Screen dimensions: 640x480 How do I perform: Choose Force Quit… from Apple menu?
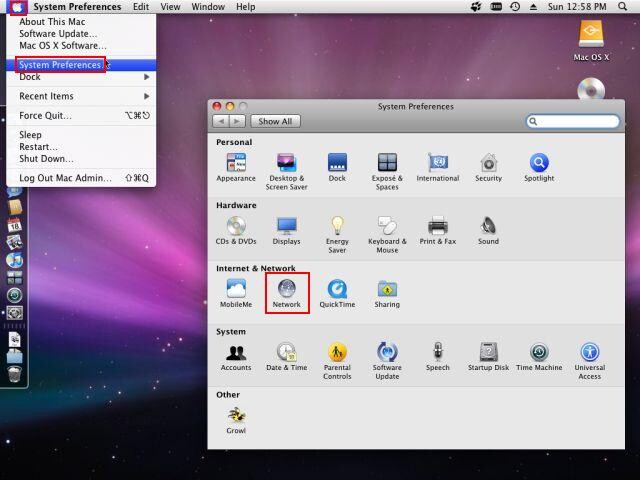point(81,116)
